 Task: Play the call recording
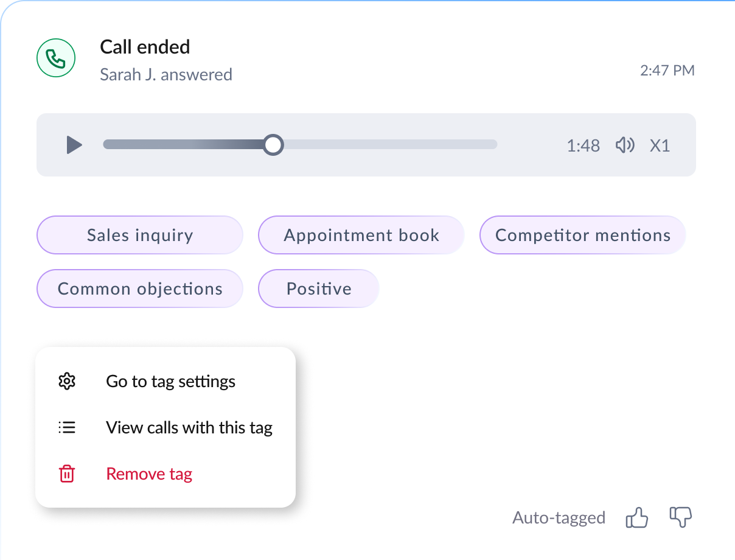[74, 145]
